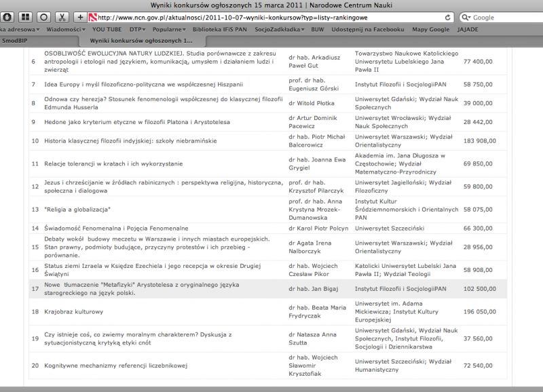543x392 pixels.
Task: Click name 'prof. dr hab. Krzysztof Pilarczyk'
Action: (316, 187)
